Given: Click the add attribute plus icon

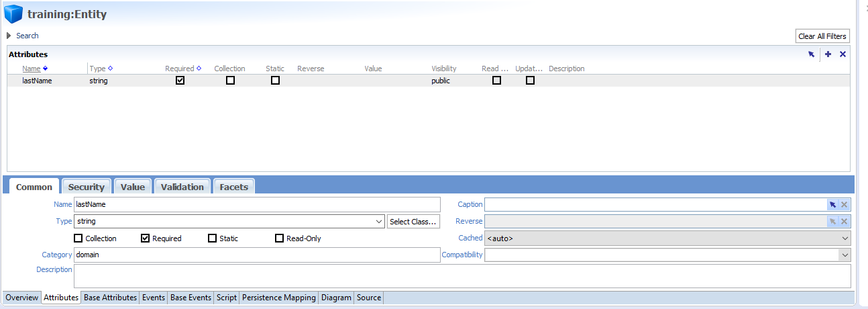Looking at the screenshot, I should click(x=828, y=54).
